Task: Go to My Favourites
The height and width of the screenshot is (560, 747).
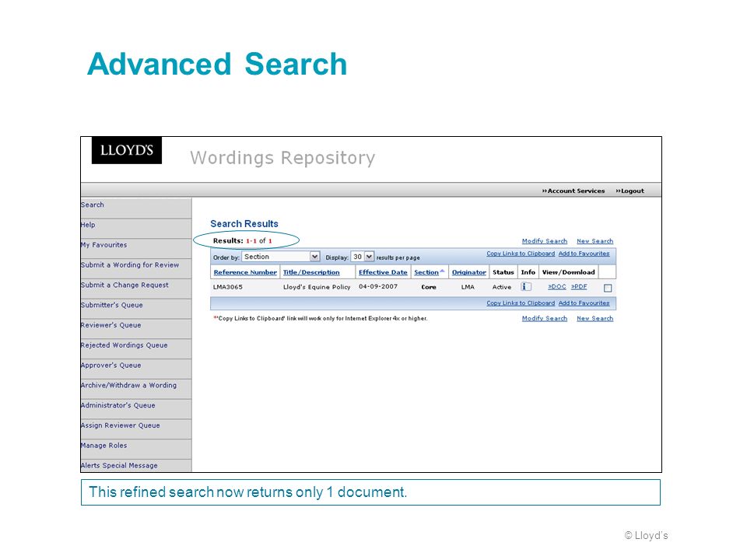Action: coord(103,245)
